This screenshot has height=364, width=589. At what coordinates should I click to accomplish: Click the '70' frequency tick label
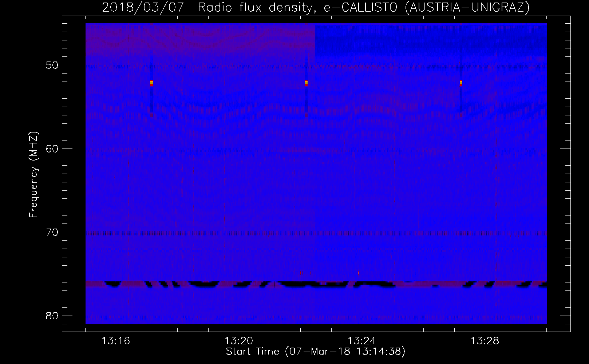[52, 232]
